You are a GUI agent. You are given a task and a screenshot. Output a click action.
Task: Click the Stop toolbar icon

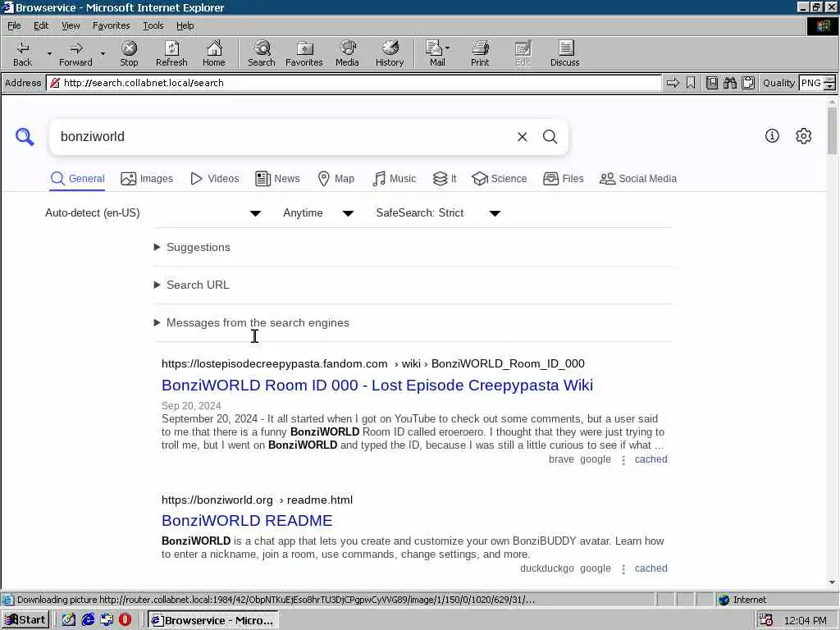click(129, 53)
